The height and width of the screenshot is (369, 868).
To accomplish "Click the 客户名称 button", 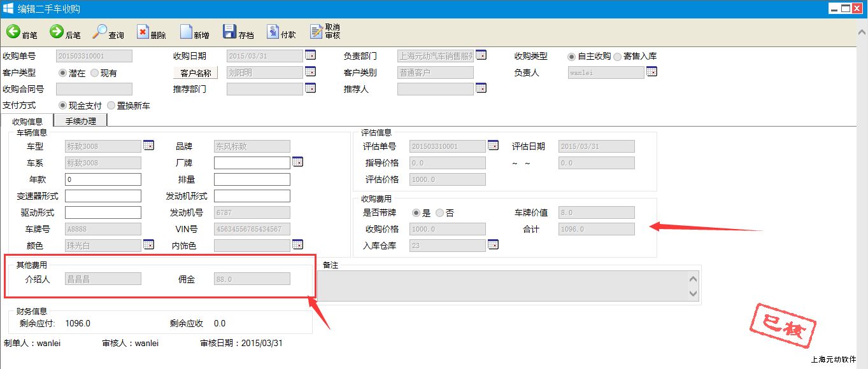I will point(196,73).
